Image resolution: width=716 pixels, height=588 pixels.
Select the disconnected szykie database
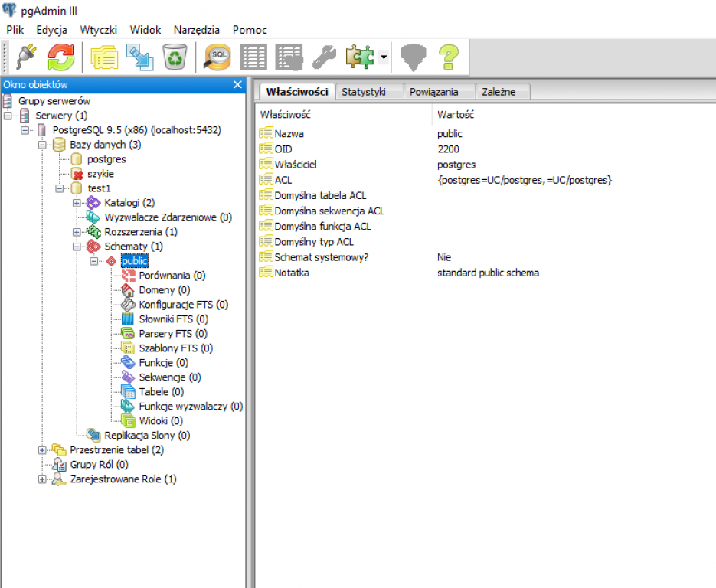(100, 174)
